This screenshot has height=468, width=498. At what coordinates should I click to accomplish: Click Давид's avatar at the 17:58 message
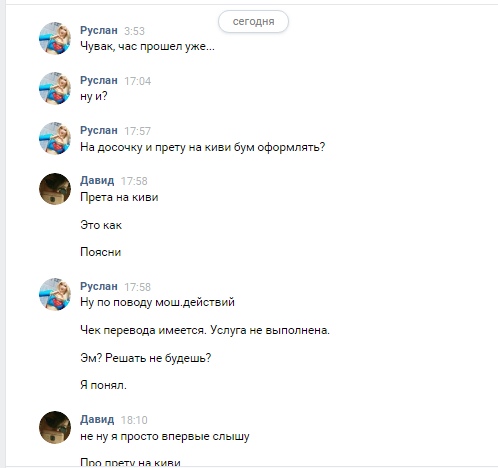(55, 189)
